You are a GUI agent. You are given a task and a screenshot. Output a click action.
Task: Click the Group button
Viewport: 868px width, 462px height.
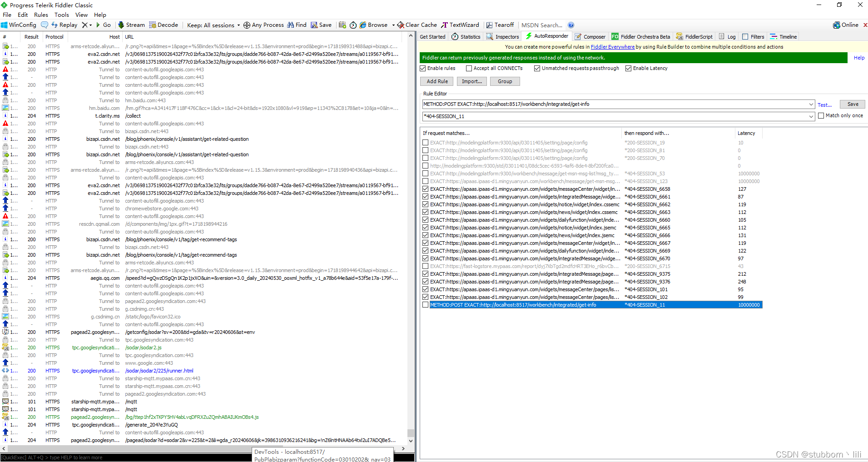[505, 81]
